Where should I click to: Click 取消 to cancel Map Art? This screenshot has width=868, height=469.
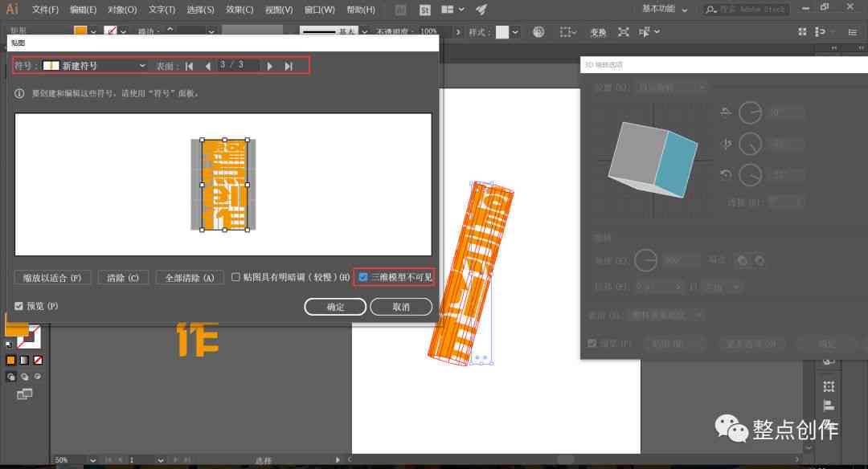(401, 307)
